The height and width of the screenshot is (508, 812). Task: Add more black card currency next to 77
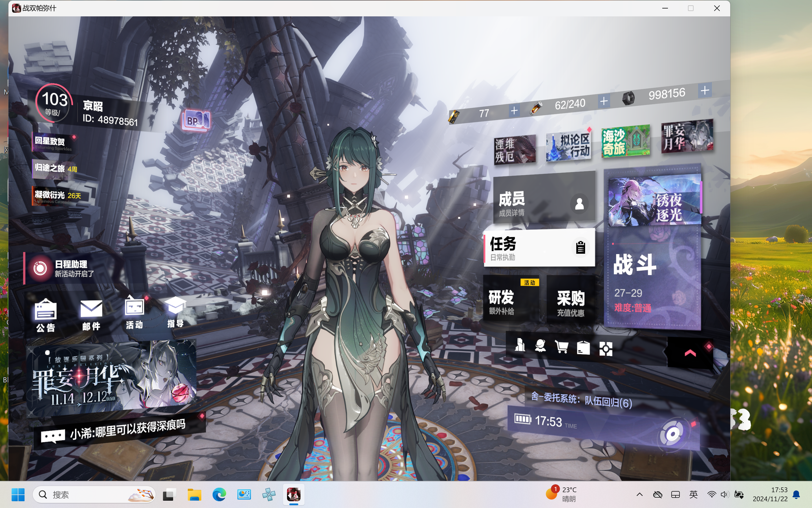pyautogui.click(x=514, y=111)
